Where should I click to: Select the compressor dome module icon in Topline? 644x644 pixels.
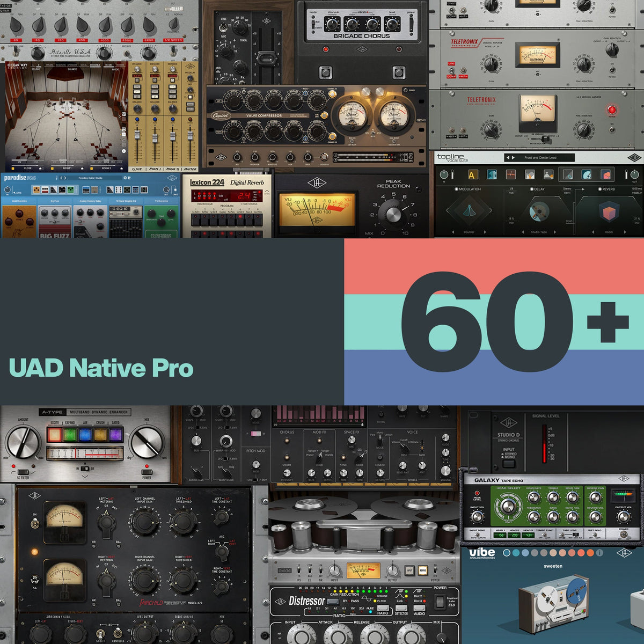(x=548, y=174)
